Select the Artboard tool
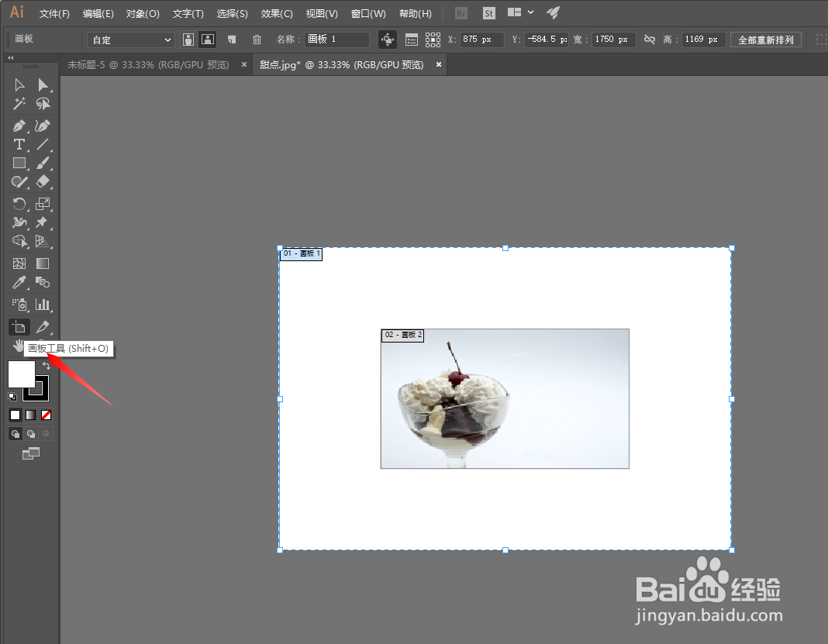Image resolution: width=828 pixels, height=644 pixels. click(x=19, y=327)
